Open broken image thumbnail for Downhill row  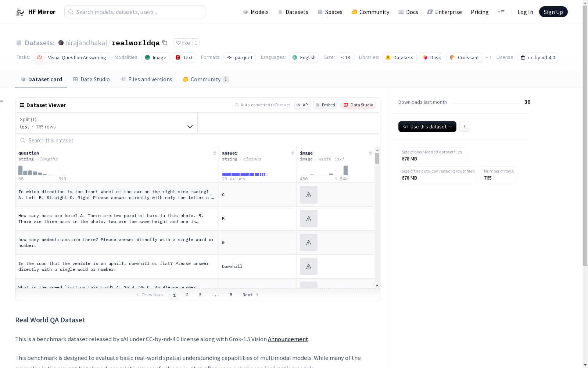tap(309, 266)
